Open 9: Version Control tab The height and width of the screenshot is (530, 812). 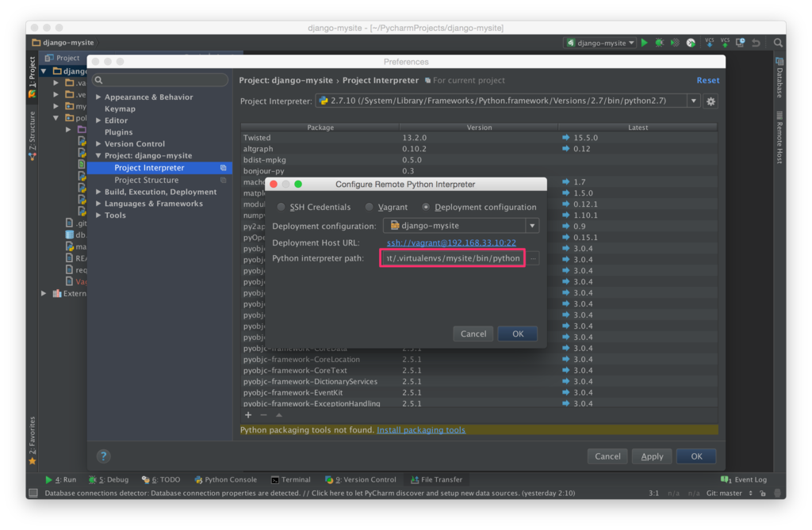pyautogui.click(x=361, y=480)
